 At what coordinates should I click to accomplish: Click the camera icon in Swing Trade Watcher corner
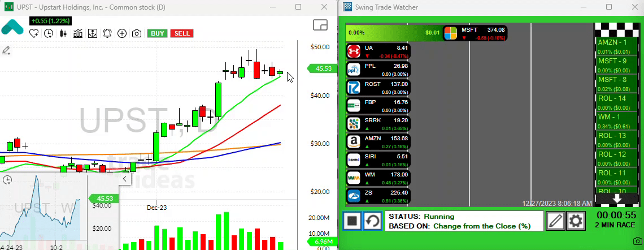(x=637, y=241)
